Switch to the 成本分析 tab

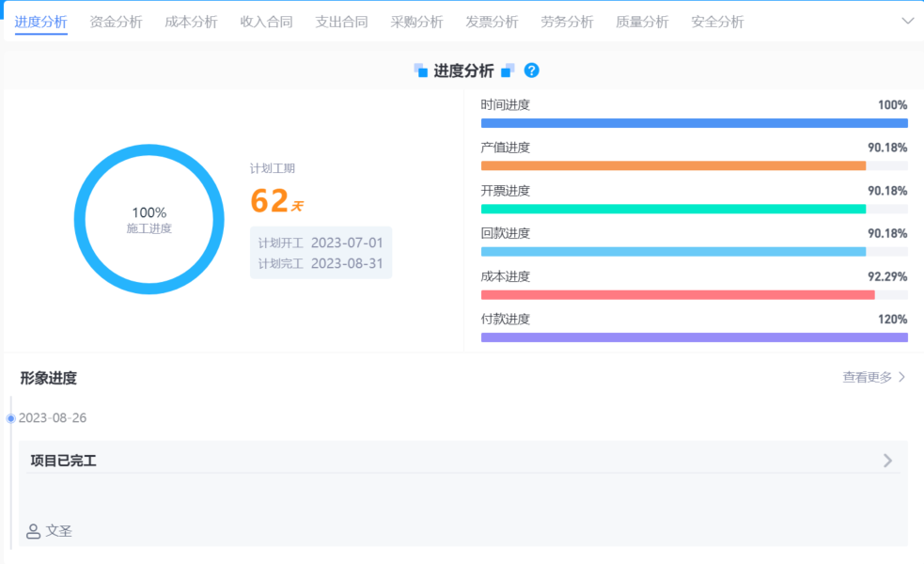pyautogui.click(x=191, y=20)
